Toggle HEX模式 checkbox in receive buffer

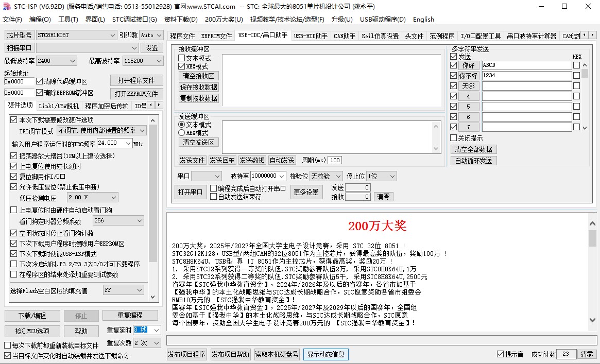pyautogui.click(x=182, y=66)
